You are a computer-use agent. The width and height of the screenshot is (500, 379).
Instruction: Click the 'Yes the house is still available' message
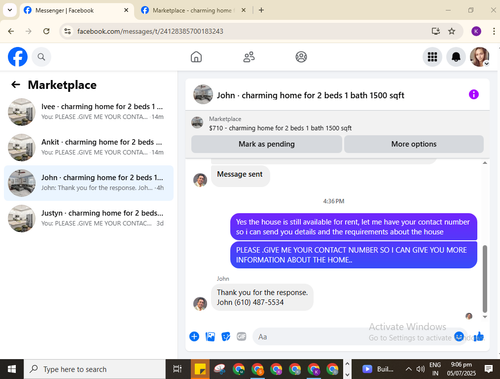[x=353, y=227]
